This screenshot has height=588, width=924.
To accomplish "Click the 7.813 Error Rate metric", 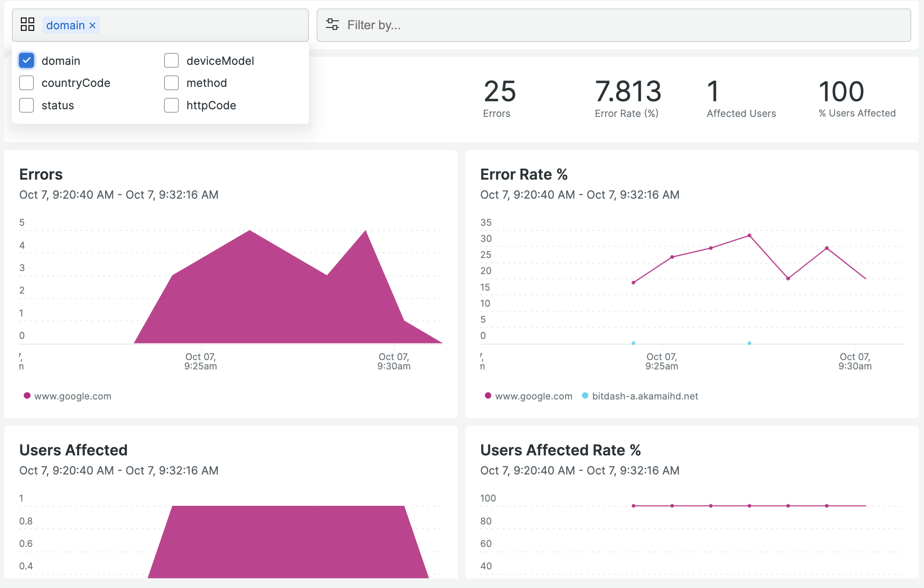I will (x=628, y=98).
